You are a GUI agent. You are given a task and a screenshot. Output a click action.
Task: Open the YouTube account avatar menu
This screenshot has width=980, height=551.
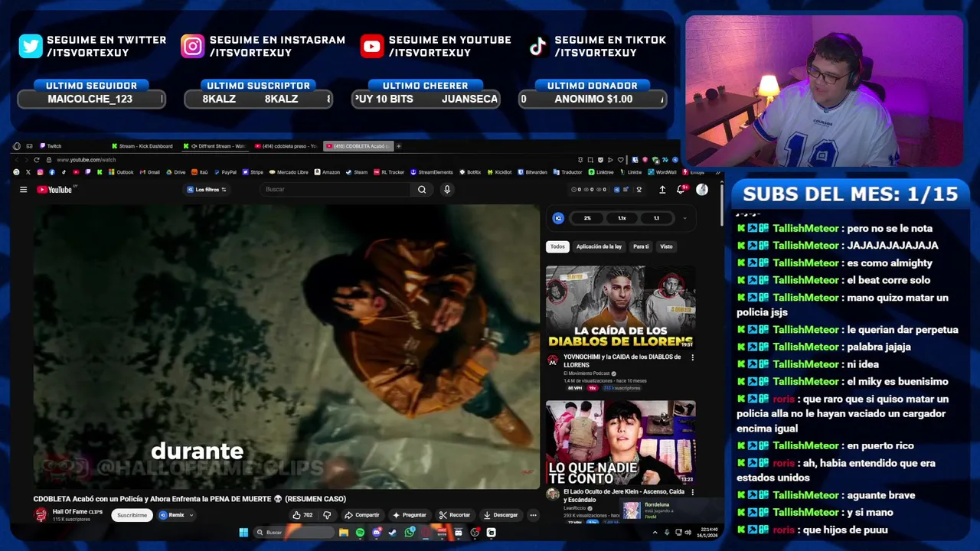[x=702, y=190]
